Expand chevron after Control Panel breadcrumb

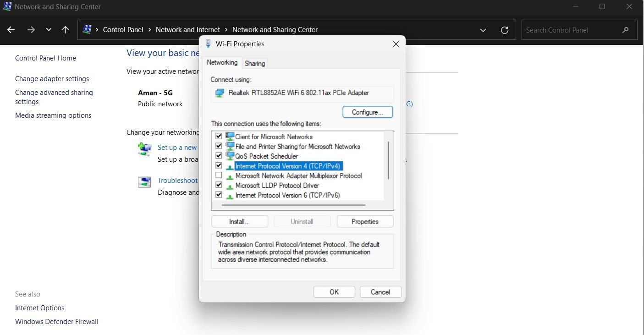[x=149, y=30]
